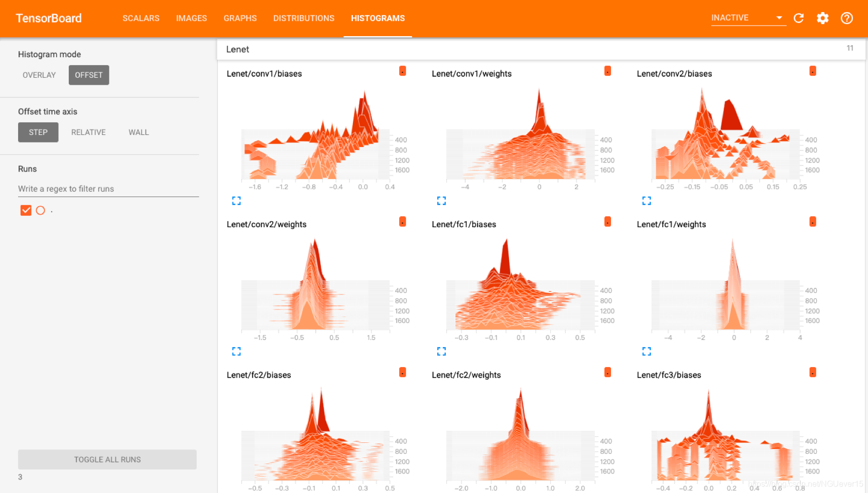Select the run's radio circle

[41, 210]
